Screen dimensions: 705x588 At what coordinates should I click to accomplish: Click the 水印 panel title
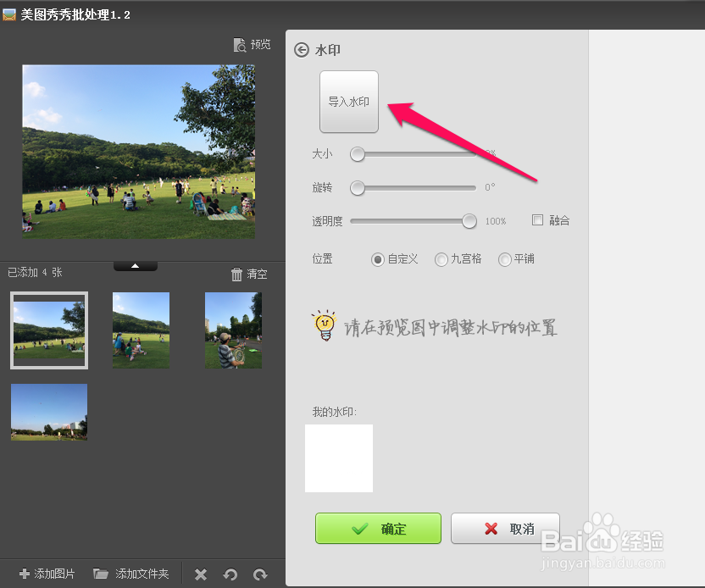[x=328, y=50]
